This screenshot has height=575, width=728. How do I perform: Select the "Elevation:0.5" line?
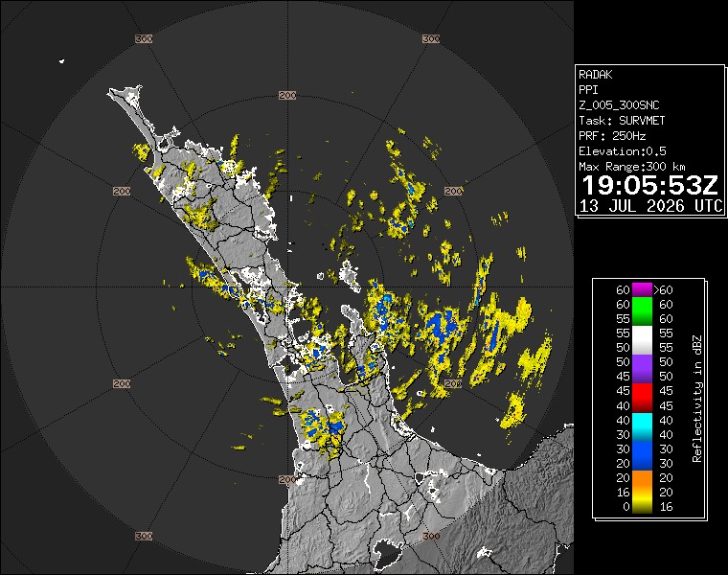click(623, 151)
